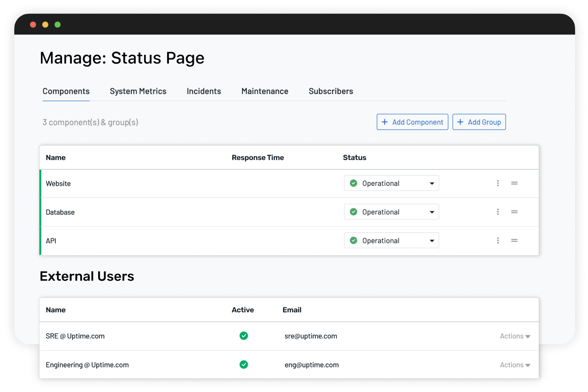The image size is (588, 392).
Task: Click the yellow minimize window dot
Action: [x=45, y=24]
